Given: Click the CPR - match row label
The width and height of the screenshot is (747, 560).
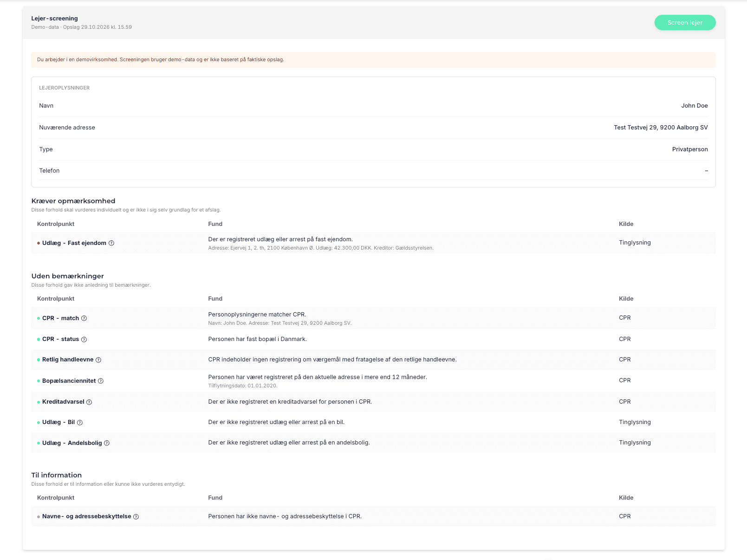Looking at the screenshot, I should click(x=61, y=318).
